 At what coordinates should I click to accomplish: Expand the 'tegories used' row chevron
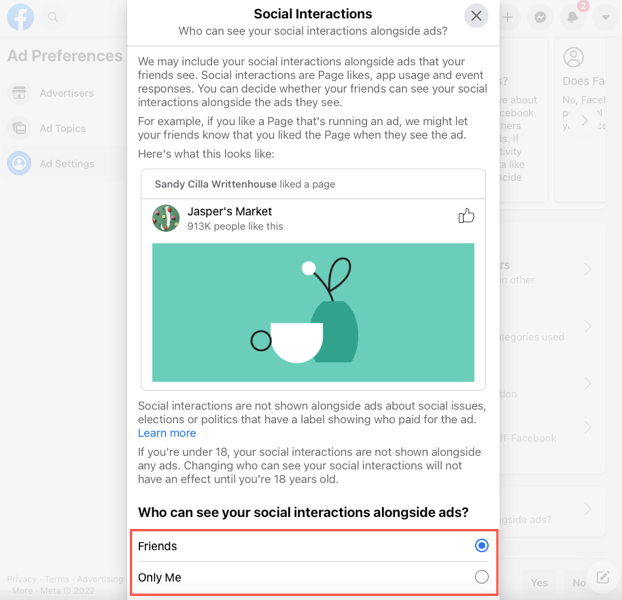588,326
